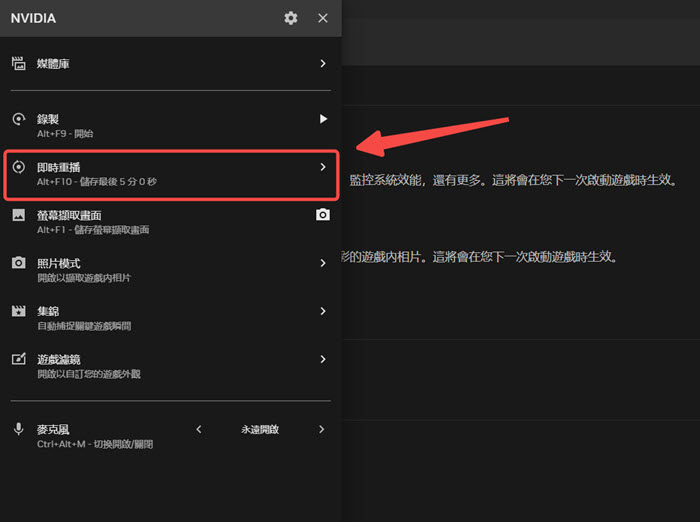The height and width of the screenshot is (522, 700).
Task: Open the 即時重播 menu item
Action: [171, 175]
